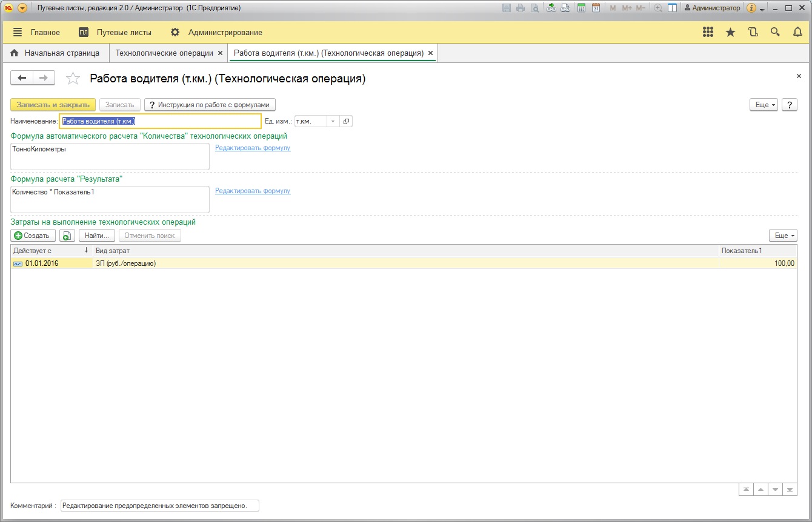Open the top Еще dropdown menu

(x=764, y=105)
